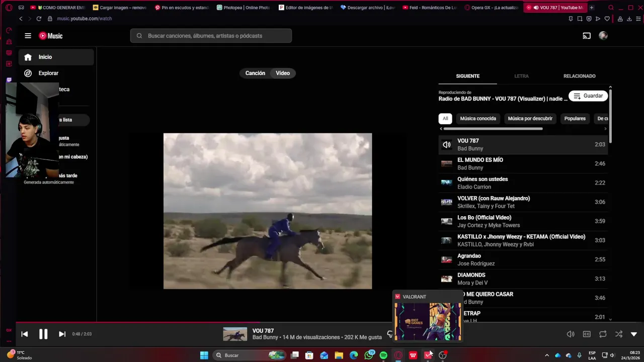This screenshot has width=644, height=362.
Task: Open the Cast to device icon
Action: tap(587, 36)
